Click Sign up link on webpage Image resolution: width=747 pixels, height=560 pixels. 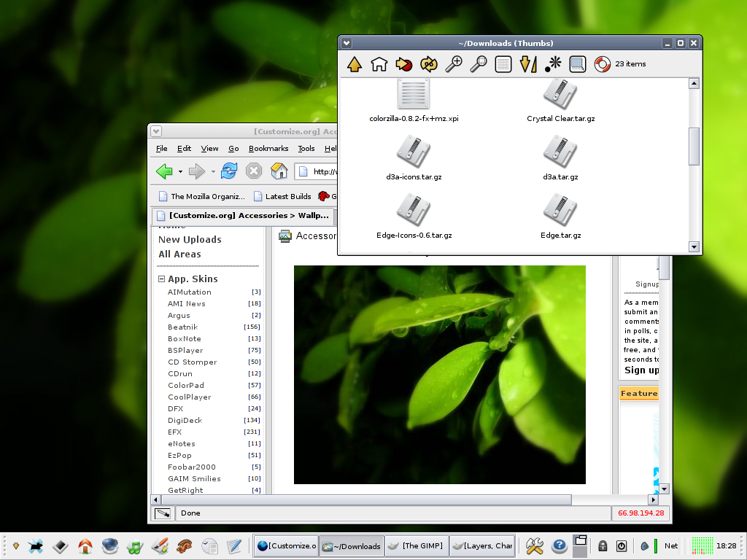641,370
